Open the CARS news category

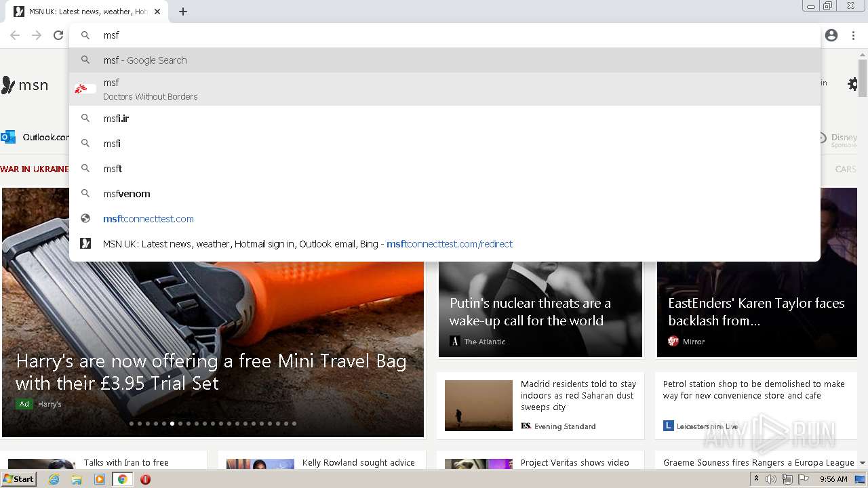(845, 169)
